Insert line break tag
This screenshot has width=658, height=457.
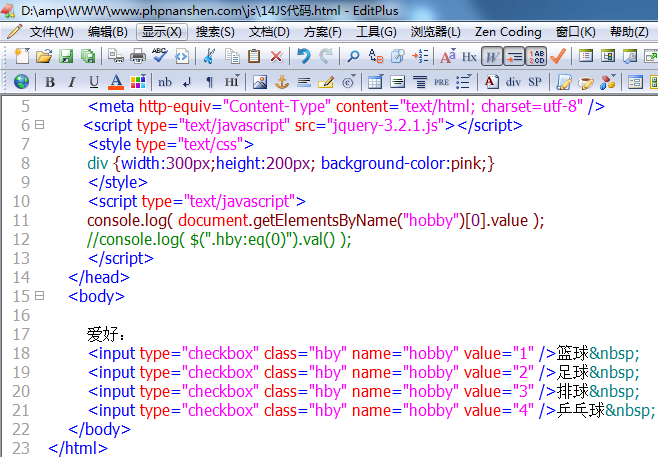click(x=187, y=82)
